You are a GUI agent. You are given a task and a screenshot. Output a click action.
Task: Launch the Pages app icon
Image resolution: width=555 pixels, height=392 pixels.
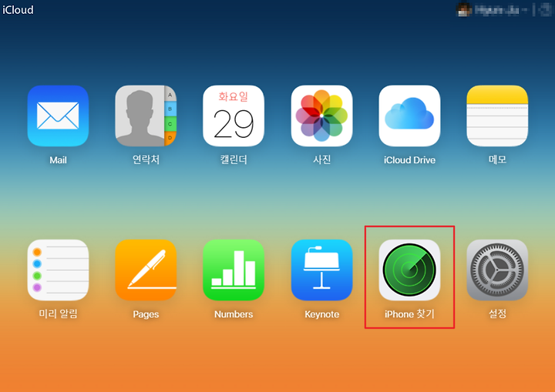146,270
